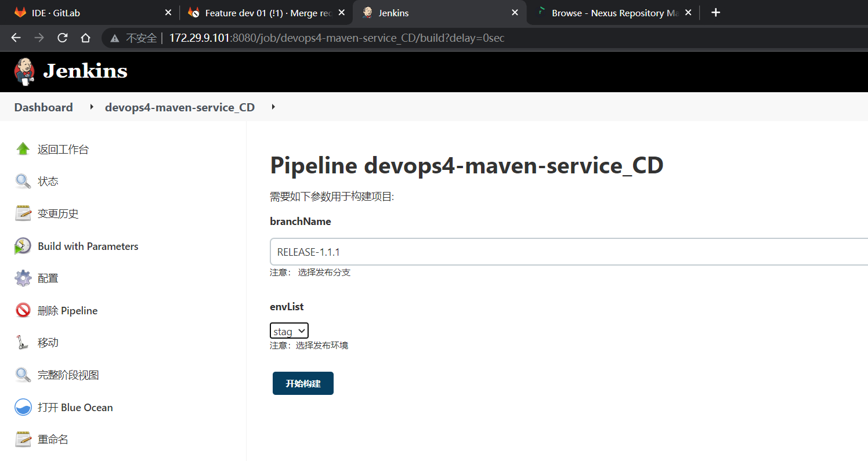Close the IDE · GitLab tab
Image resolution: width=868 pixels, height=461 pixels.
pos(168,13)
